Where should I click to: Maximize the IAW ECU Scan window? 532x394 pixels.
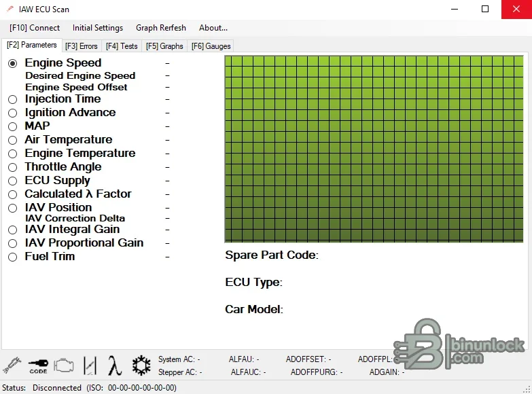pyautogui.click(x=486, y=9)
